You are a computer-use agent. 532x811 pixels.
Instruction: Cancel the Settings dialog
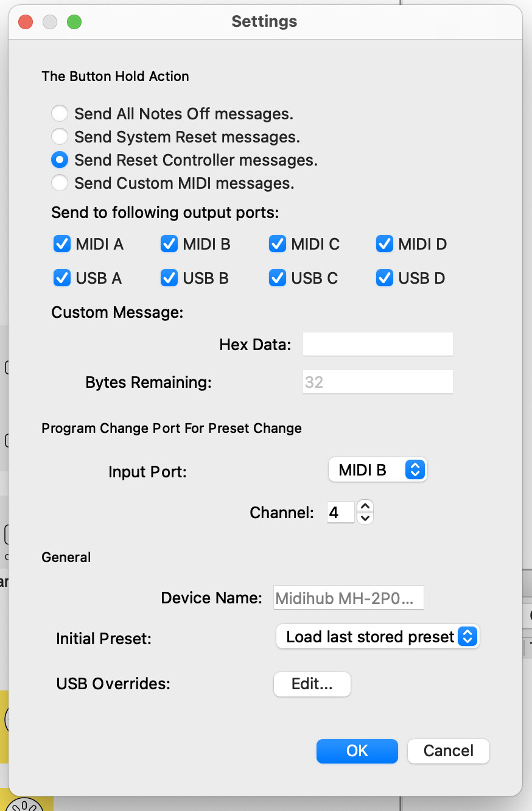tap(448, 751)
